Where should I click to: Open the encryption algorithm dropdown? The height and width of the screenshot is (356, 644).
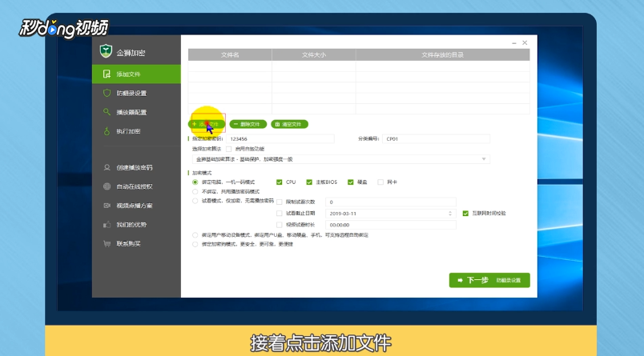[x=341, y=159]
